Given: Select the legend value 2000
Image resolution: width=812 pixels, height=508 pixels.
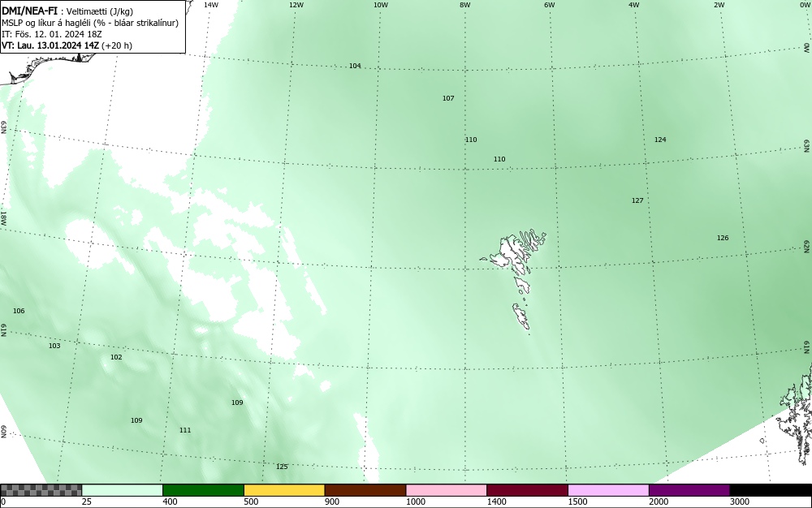Looking at the screenshot, I should tap(659, 502).
